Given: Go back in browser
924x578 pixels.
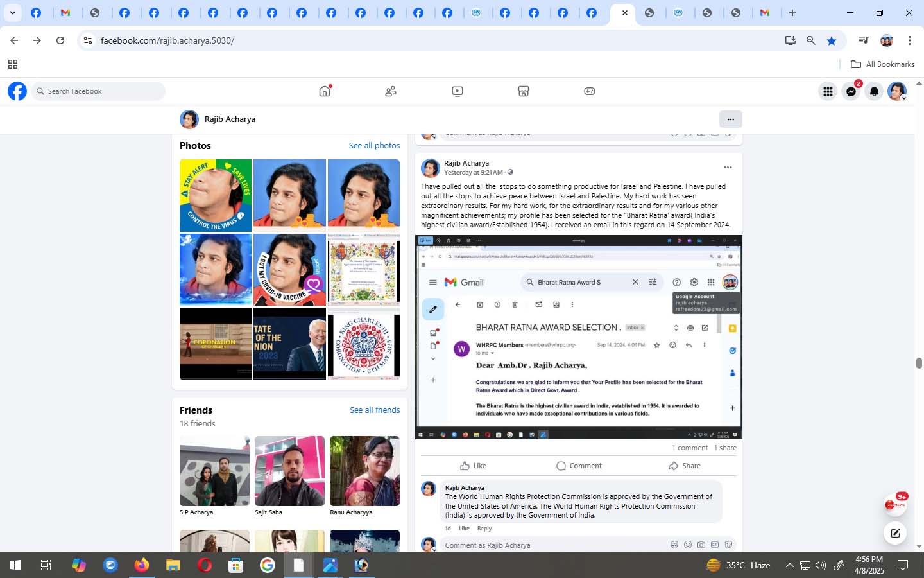Looking at the screenshot, I should coord(14,40).
